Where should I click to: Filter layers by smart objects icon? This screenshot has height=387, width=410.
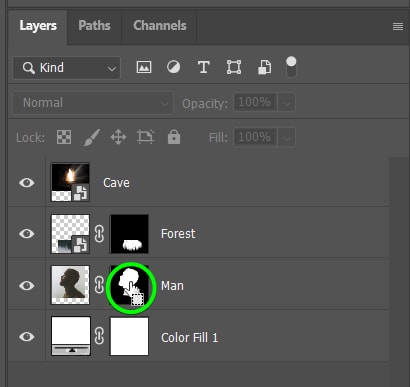(x=264, y=67)
